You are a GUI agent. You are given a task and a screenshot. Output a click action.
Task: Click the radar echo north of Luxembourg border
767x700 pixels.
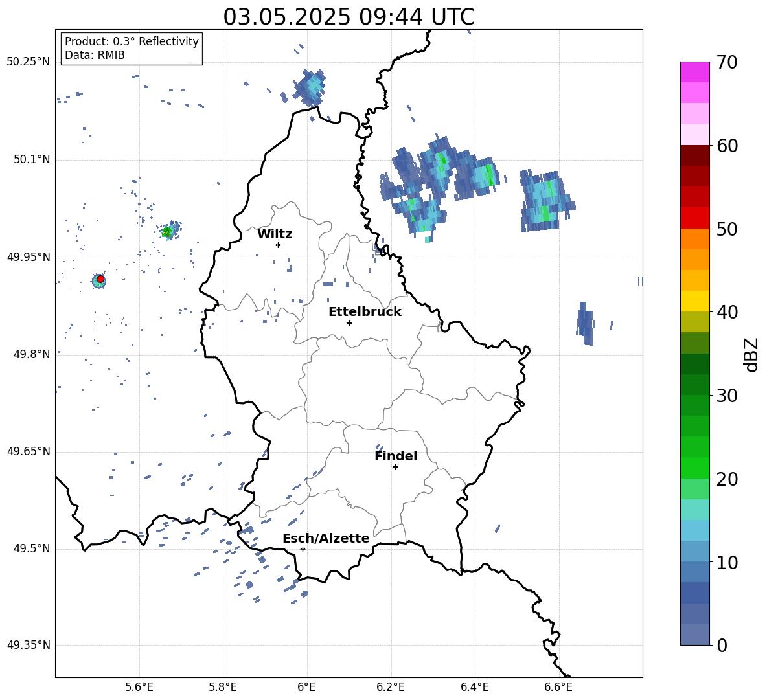click(x=310, y=87)
